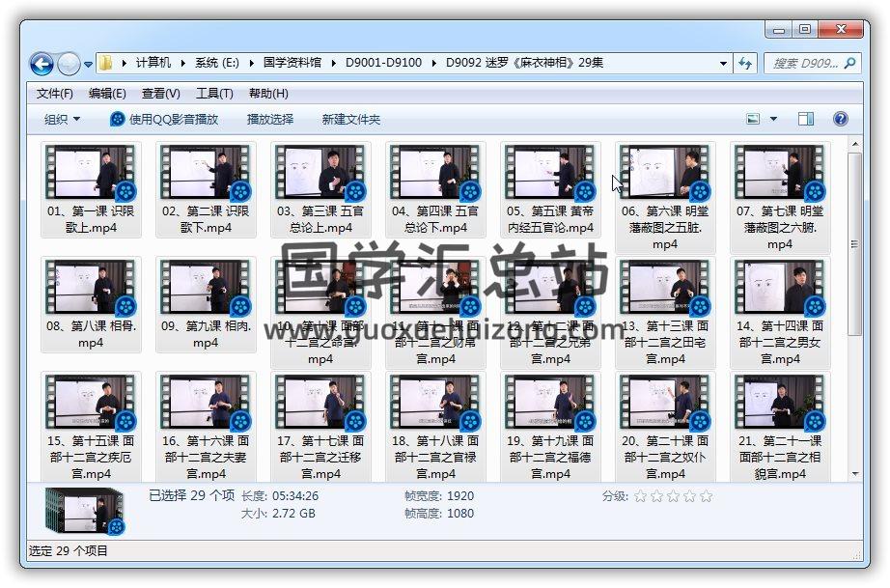Select video 07、第七课 明堂藩蔽图之六腑.mp4
The image size is (890, 588).
[x=780, y=198]
